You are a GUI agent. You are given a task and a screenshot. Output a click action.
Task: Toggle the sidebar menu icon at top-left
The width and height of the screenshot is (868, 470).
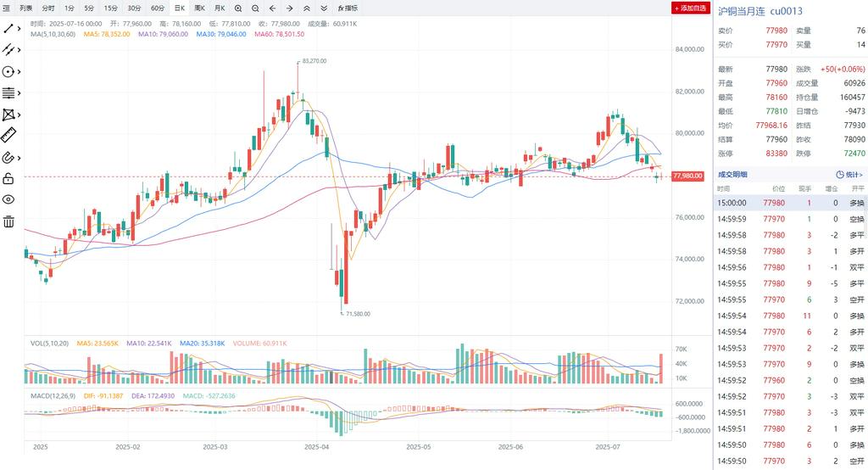click(x=6, y=8)
